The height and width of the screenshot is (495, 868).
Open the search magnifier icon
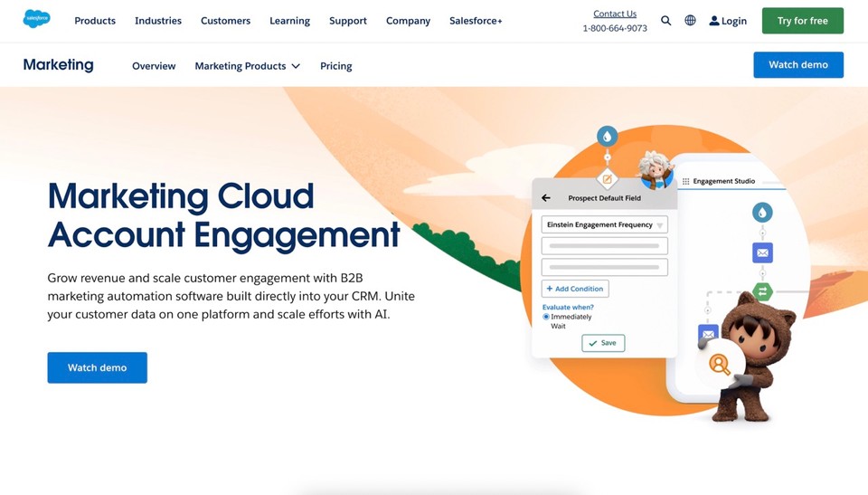click(666, 21)
